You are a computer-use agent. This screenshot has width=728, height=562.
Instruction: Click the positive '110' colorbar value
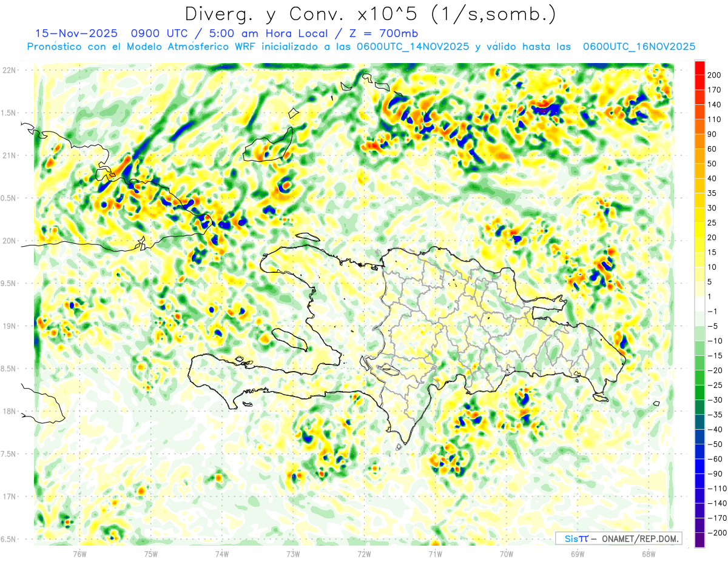coord(714,119)
